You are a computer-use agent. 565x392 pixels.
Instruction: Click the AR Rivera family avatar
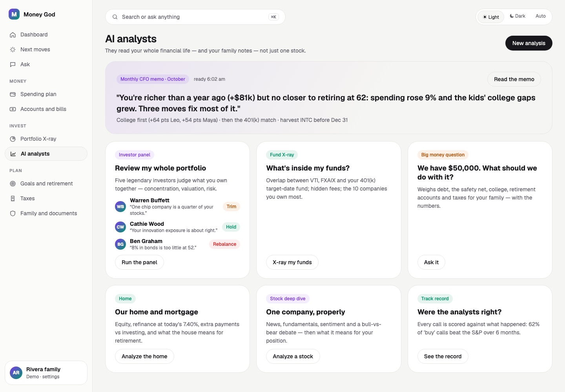click(x=16, y=373)
